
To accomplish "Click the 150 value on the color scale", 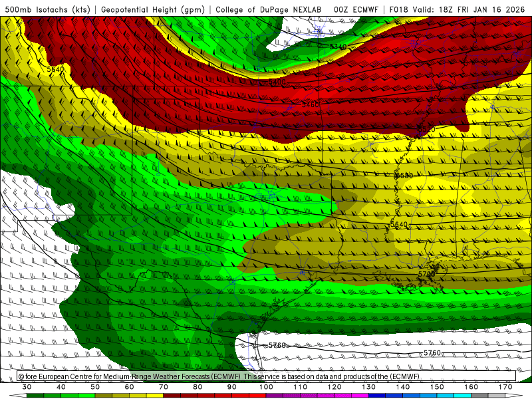I will coord(438,387).
